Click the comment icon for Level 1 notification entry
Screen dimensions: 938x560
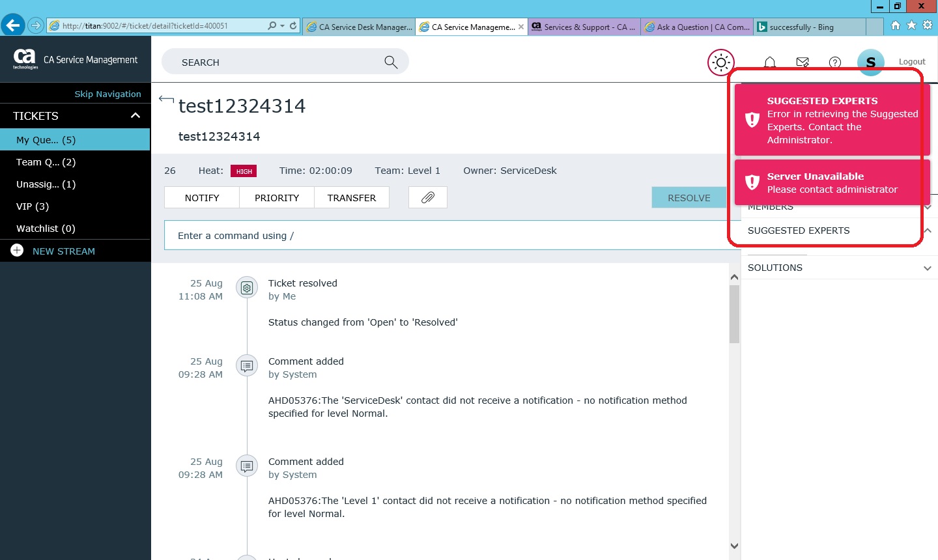point(247,466)
